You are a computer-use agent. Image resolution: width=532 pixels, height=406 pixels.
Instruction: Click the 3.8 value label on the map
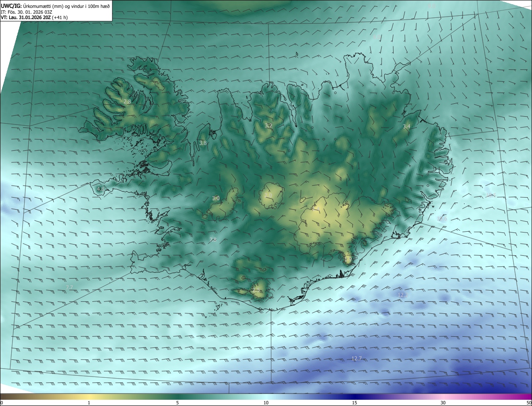[x=203, y=143]
